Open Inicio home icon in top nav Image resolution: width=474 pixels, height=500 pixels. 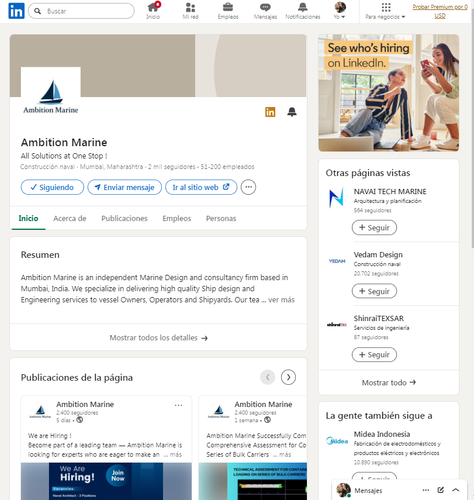[153, 11]
